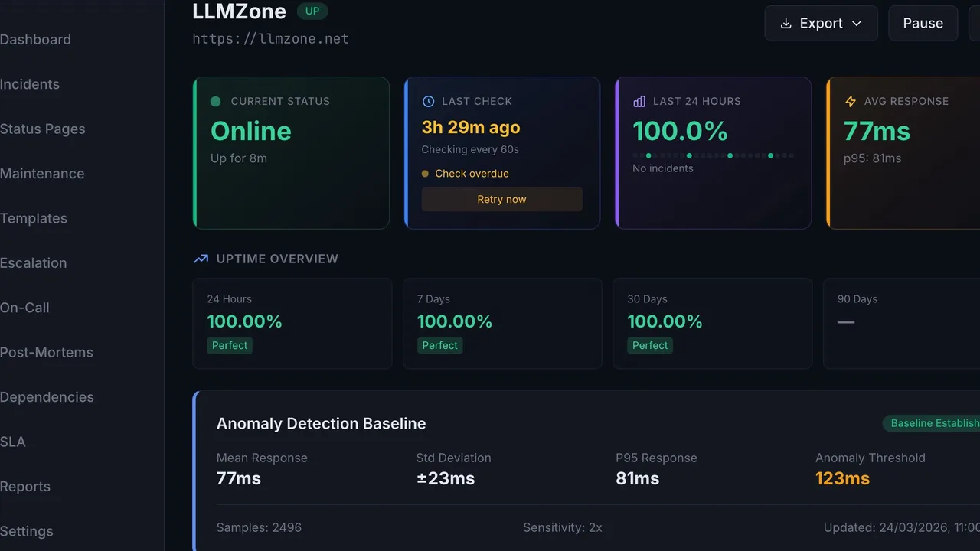Open Dashboard in sidebar
The height and width of the screenshot is (551, 980).
[35, 40]
